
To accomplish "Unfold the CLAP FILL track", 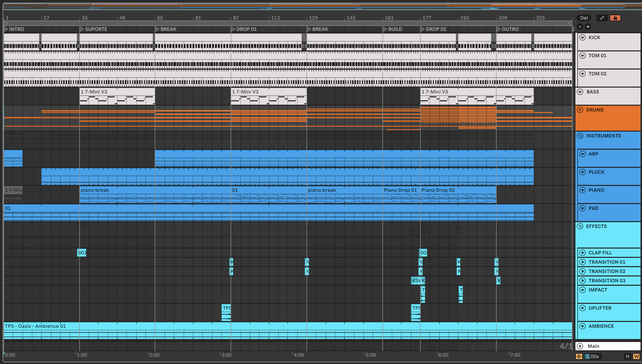I will (583, 253).
